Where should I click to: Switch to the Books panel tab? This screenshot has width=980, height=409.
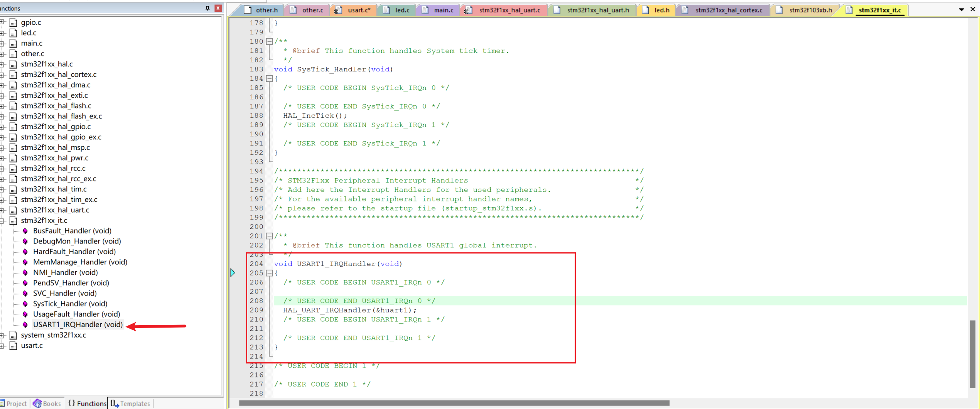point(47,404)
